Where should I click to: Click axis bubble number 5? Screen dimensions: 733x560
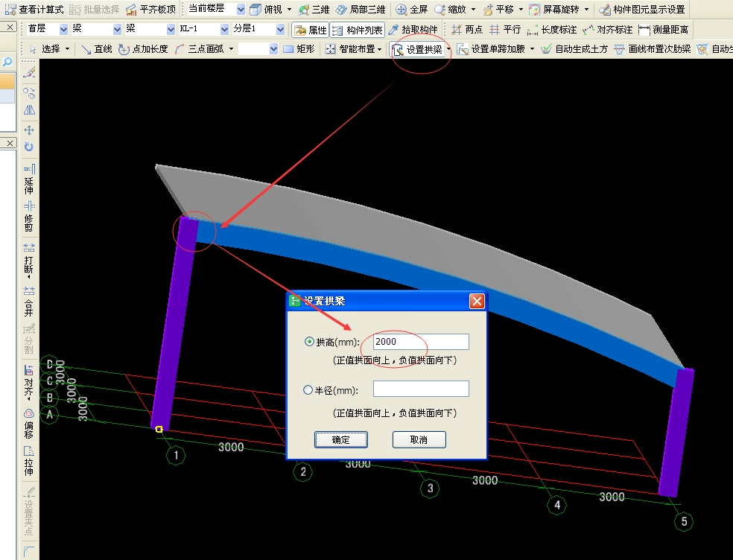pyautogui.click(x=684, y=521)
